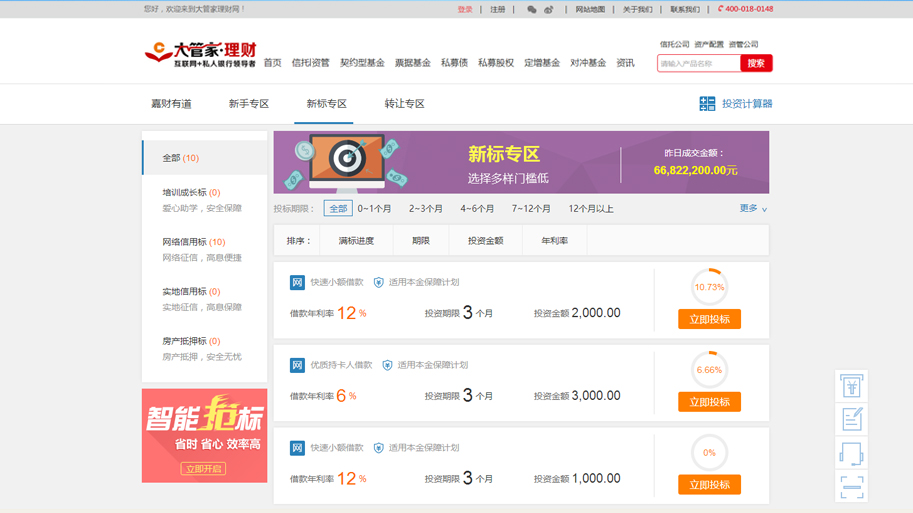Click the WeChat icon in top bar
The image size is (913, 513).
point(531,9)
